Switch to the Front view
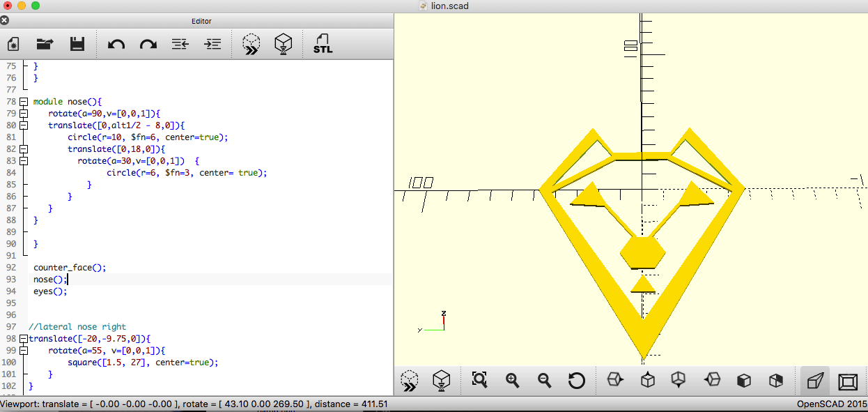The image size is (868, 412). [744, 381]
